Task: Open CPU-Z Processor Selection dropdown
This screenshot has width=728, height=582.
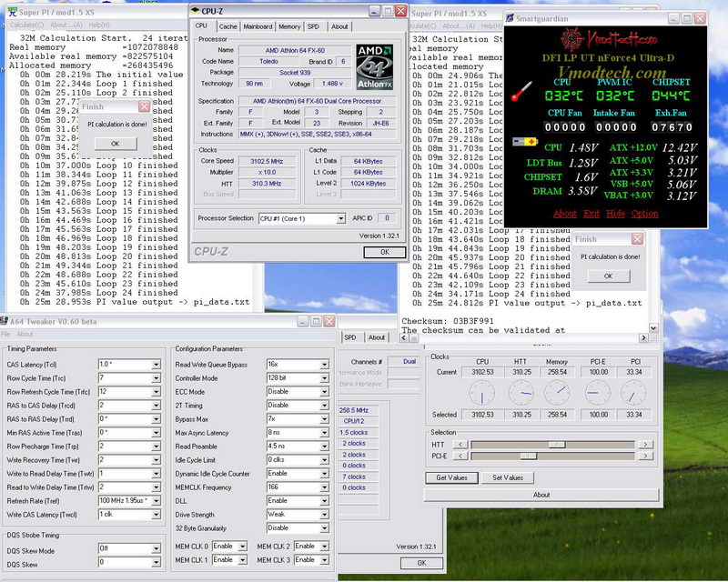Action: coord(341,218)
